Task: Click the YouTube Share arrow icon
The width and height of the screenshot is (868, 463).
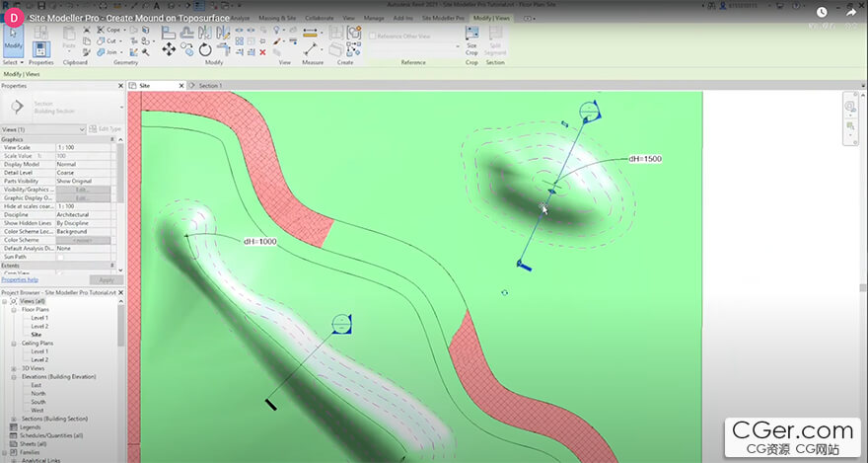Action: point(851,12)
